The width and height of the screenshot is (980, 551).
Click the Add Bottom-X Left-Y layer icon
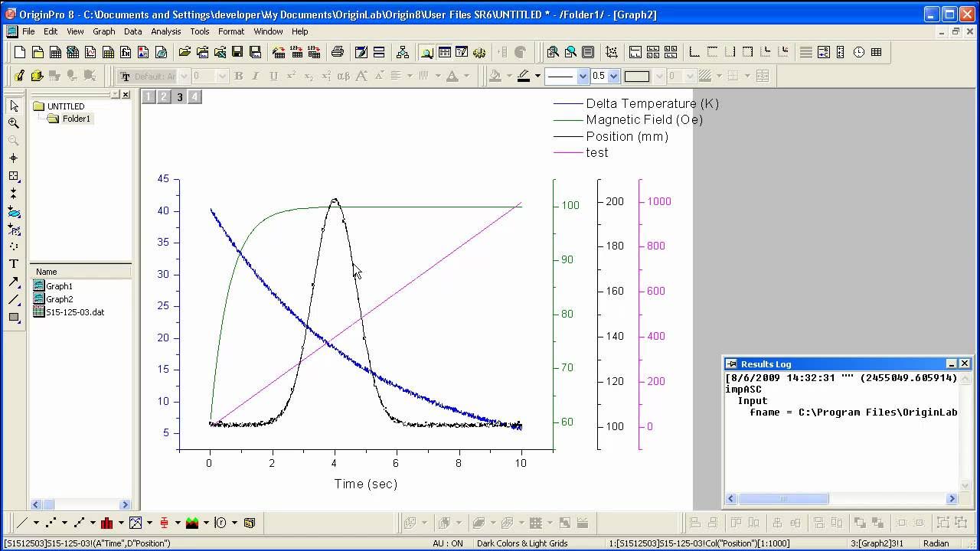click(694, 52)
